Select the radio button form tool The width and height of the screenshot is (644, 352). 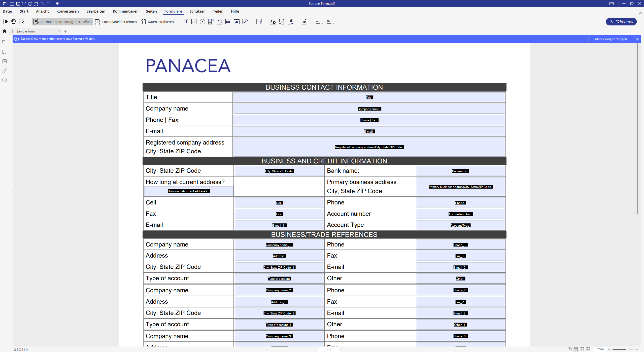click(x=202, y=22)
